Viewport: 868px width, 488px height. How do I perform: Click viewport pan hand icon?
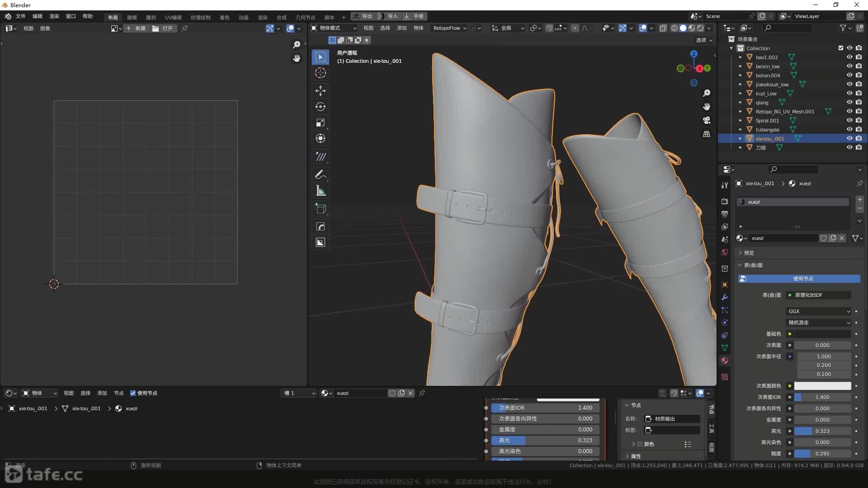[x=707, y=107]
